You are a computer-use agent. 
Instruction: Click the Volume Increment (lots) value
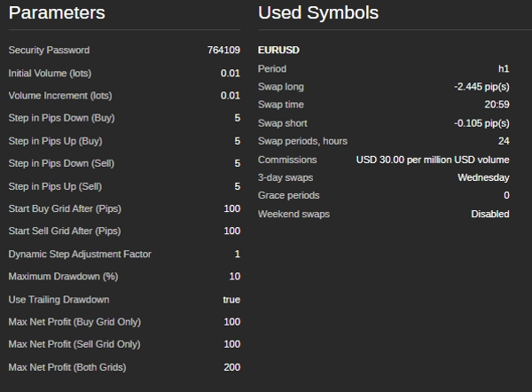(230, 96)
